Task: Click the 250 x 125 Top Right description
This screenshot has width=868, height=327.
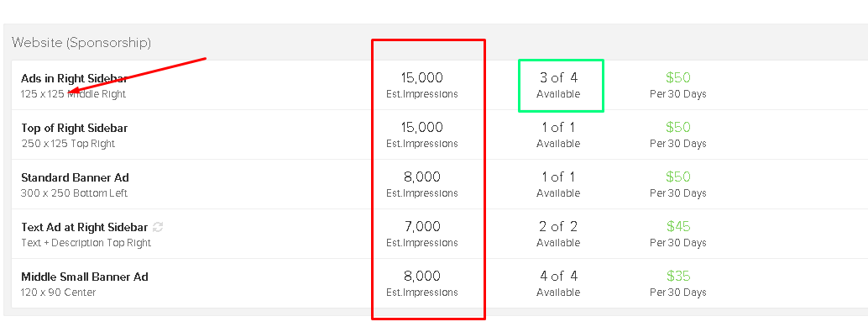Action: tap(67, 144)
